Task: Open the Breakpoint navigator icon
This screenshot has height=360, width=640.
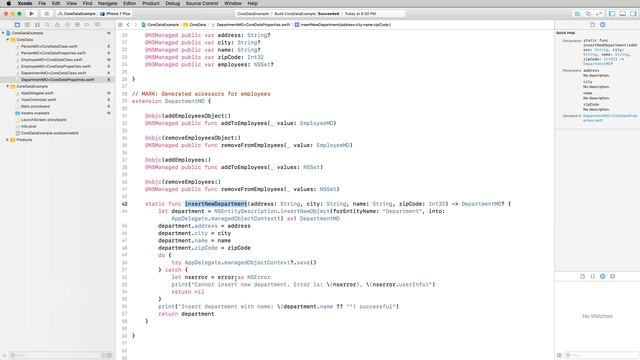Action: (x=87, y=25)
